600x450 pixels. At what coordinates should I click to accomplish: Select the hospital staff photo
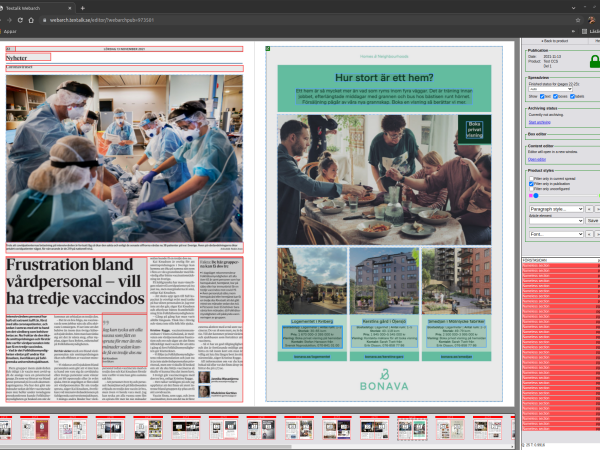(x=124, y=158)
